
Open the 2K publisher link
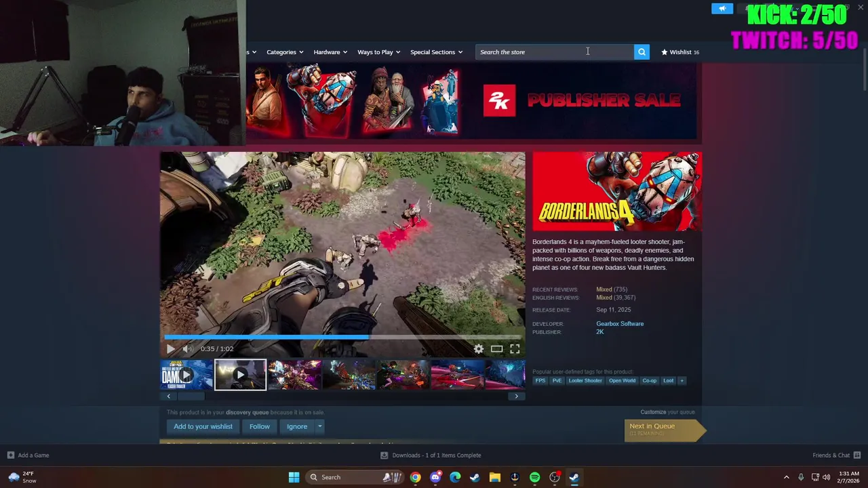pos(599,332)
